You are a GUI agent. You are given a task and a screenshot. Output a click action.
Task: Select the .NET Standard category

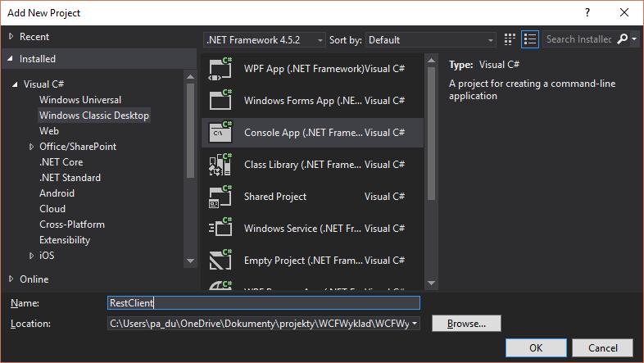pyautogui.click(x=70, y=178)
